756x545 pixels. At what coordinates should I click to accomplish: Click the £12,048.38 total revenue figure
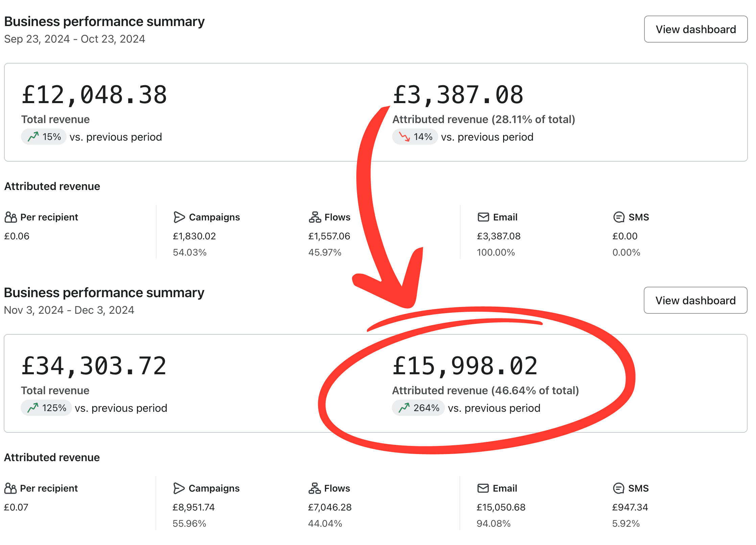[x=94, y=95]
